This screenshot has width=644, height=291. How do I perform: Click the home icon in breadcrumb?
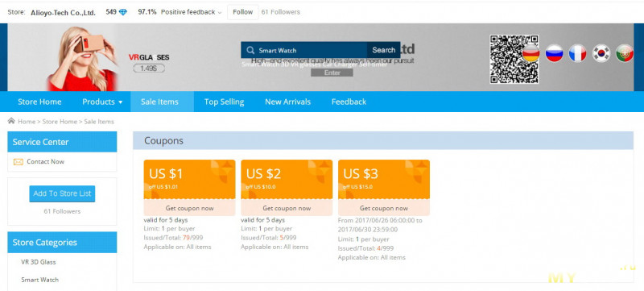click(11, 121)
